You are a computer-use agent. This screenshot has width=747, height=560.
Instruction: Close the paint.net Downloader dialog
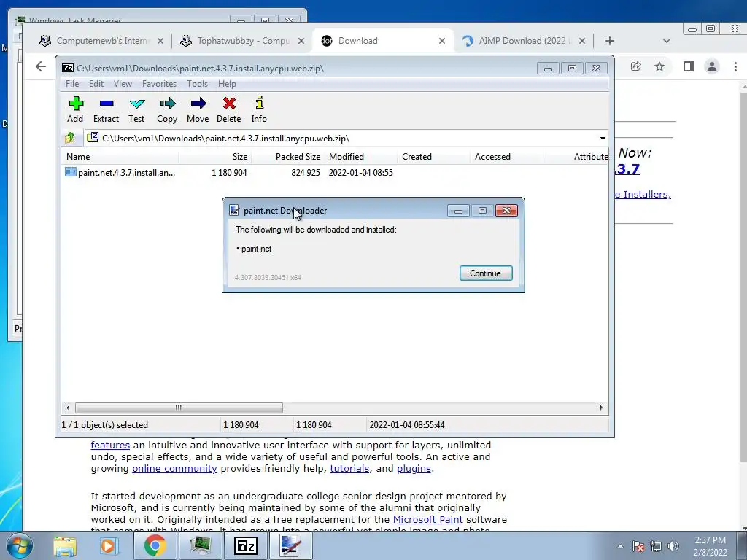pos(506,211)
